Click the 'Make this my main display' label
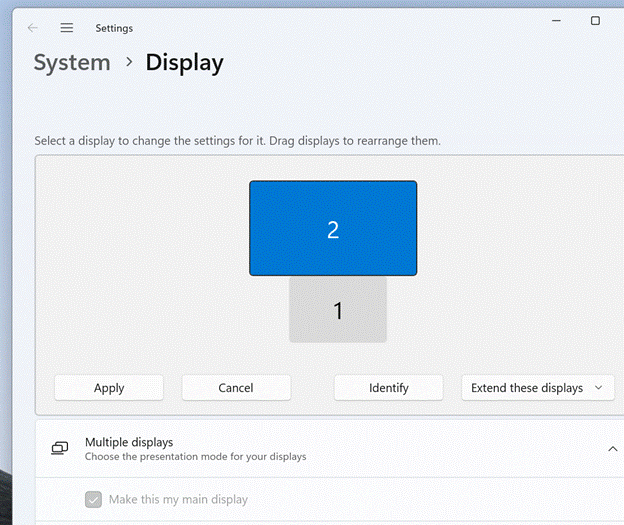This screenshot has width=624, height=525. coord(178,500)
